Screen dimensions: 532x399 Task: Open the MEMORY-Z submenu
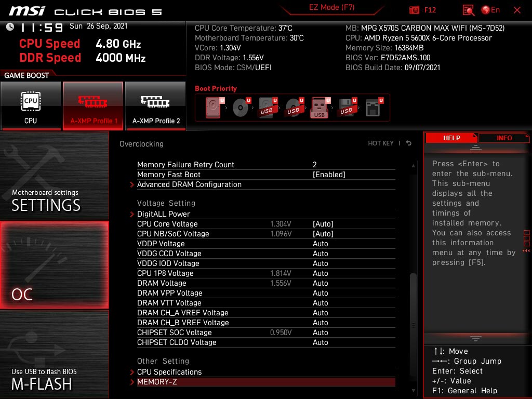tap(266, 382)
